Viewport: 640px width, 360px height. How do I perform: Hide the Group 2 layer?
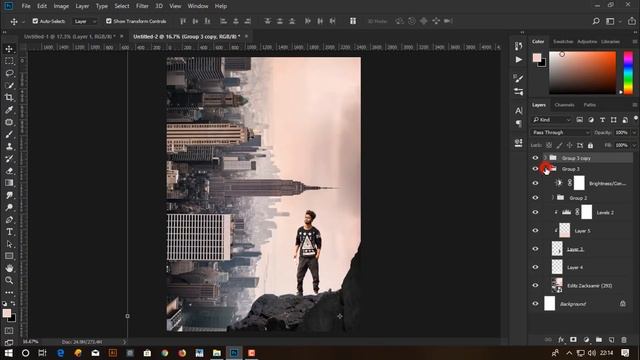click(535, 198)
